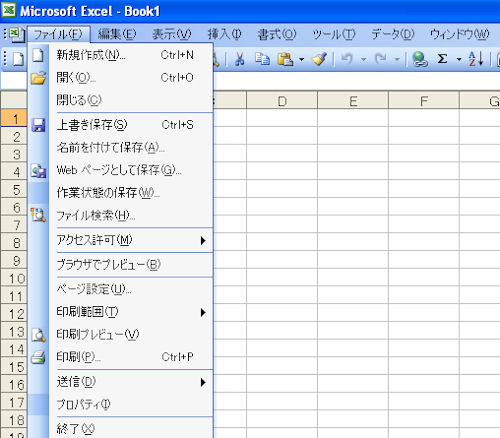
Task: Expand the Undo history dropdown arrow
Action: coord(364,59)
